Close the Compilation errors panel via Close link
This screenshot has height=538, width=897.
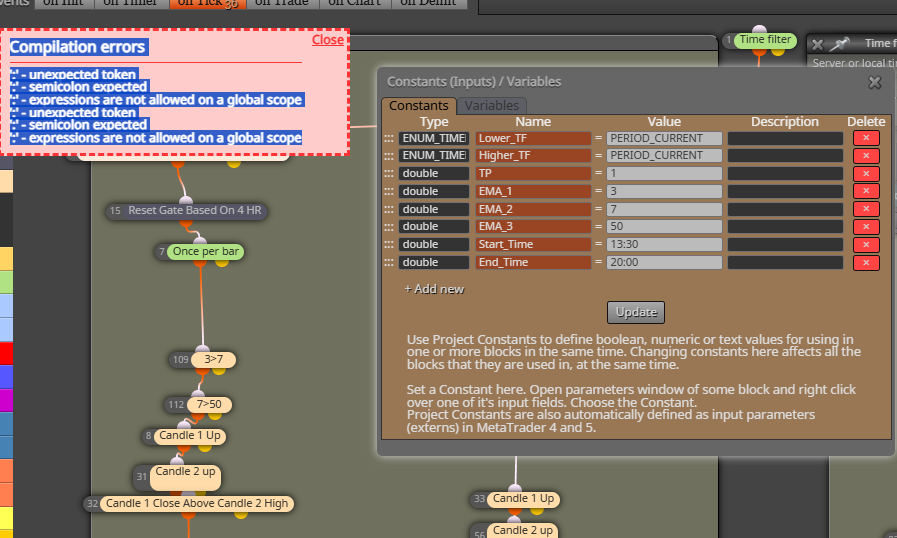click(327, 39)
